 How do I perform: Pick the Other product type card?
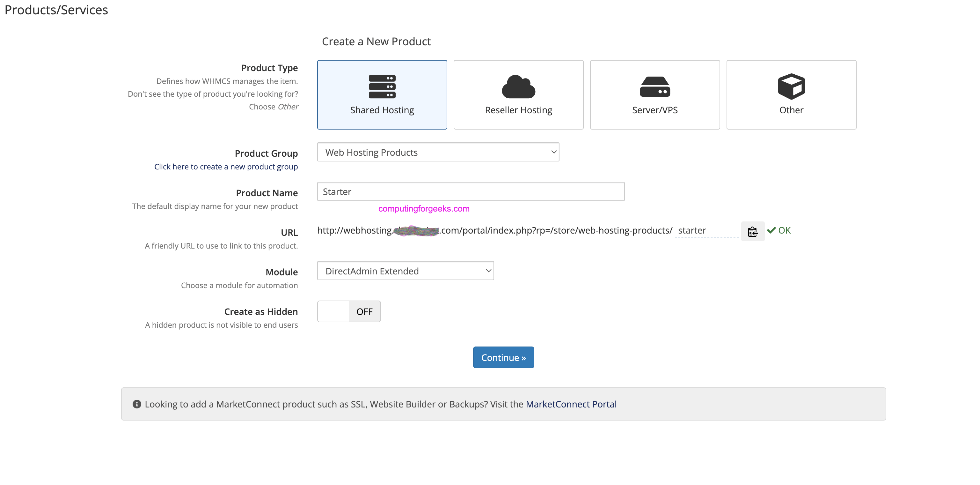pos(791,95)
